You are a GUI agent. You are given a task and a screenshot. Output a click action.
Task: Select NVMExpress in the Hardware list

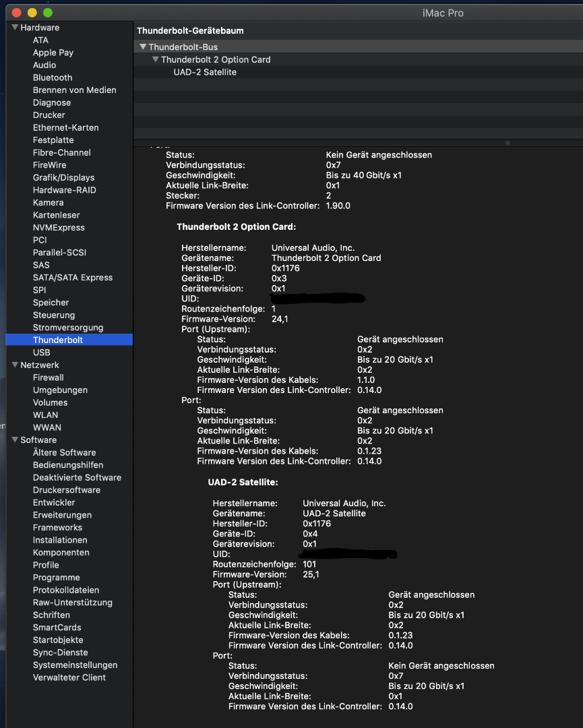pos(59,228)
